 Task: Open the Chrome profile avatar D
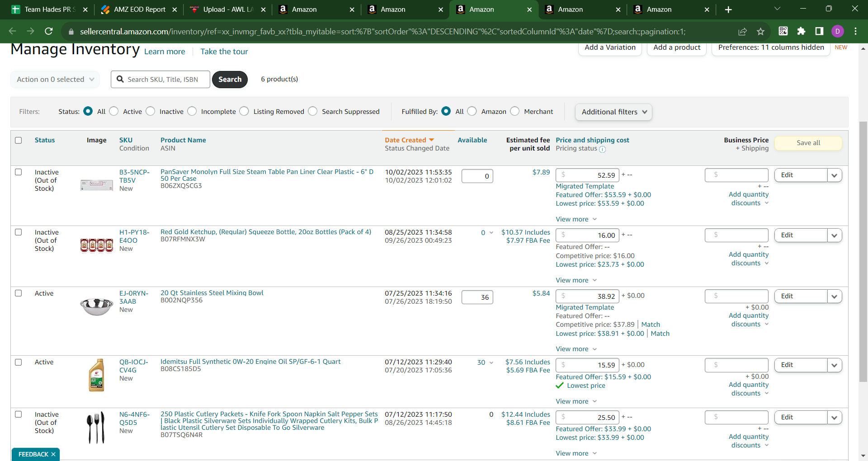[837, 31]
